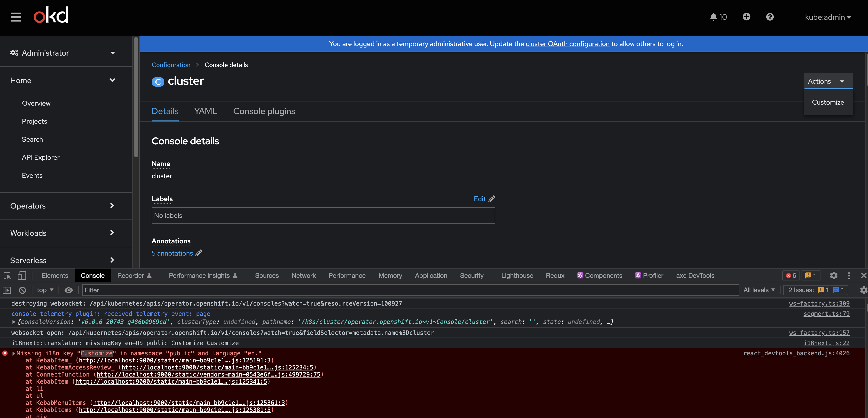868x418 pixels.
Task: Toggle the console sidebar panel button
Action: pos(7,290)
